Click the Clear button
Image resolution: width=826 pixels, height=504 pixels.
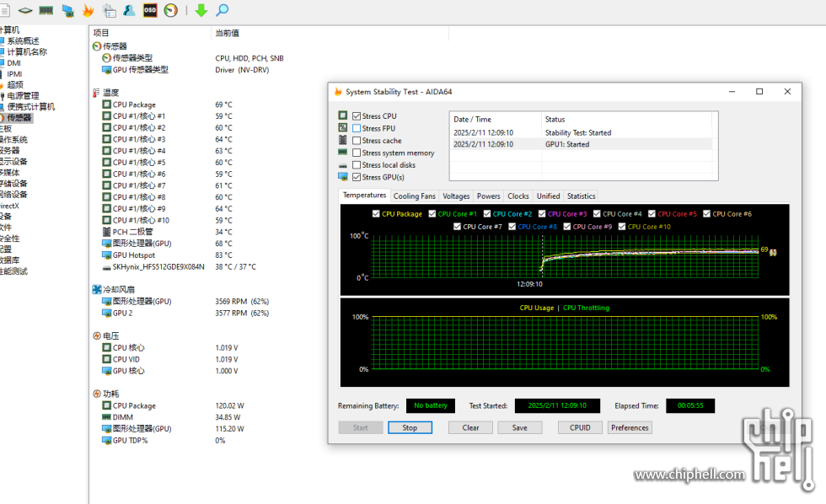[x=470, y=427]
